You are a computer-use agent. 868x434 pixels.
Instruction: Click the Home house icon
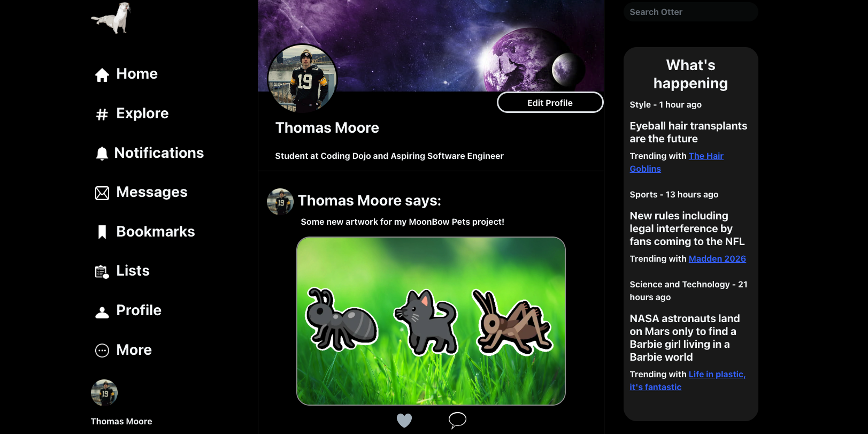pos(102,75)
